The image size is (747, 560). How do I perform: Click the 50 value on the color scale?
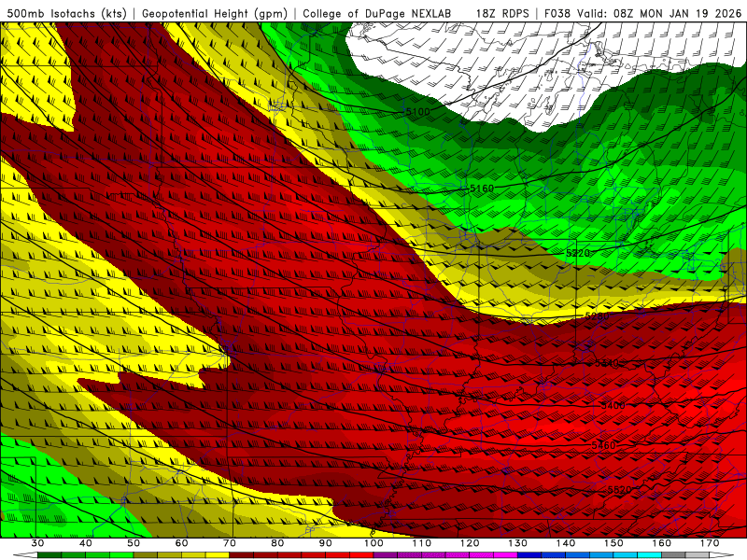[134, 543]
